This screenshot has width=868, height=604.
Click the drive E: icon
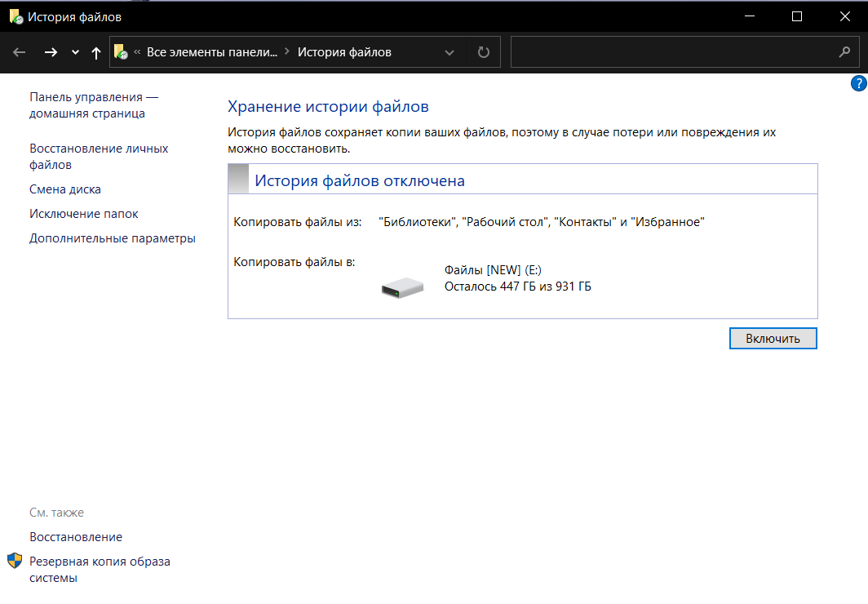[402, 287]
